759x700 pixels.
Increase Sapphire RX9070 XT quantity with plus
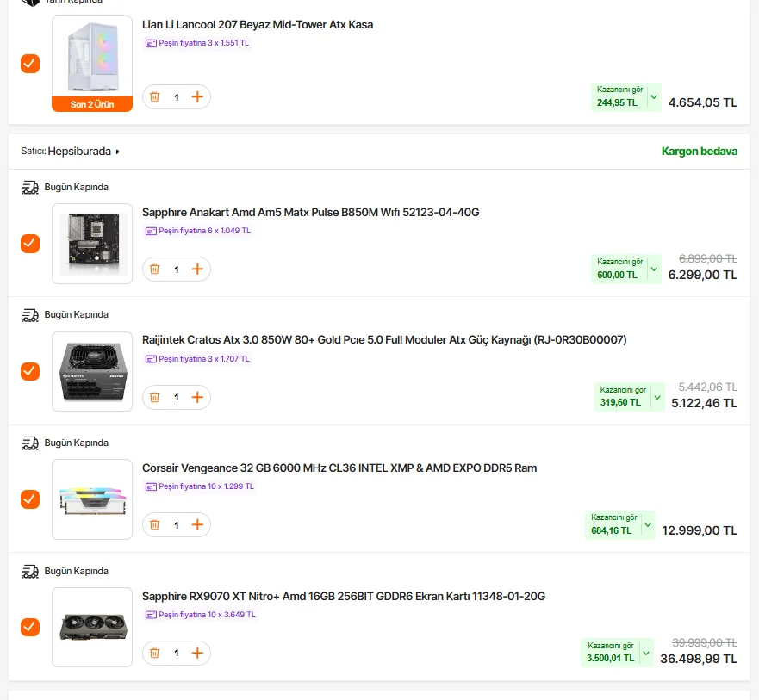click(197, 654)
